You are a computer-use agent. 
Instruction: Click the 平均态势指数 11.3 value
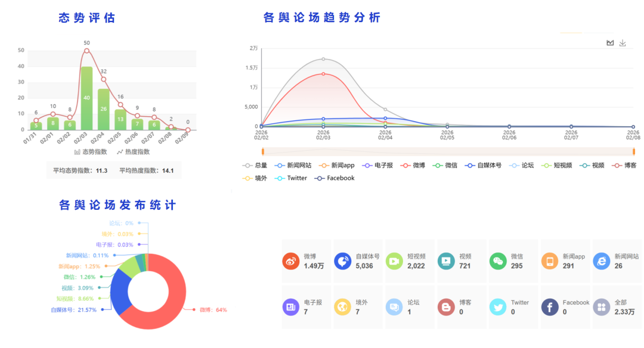click(101, 170)
